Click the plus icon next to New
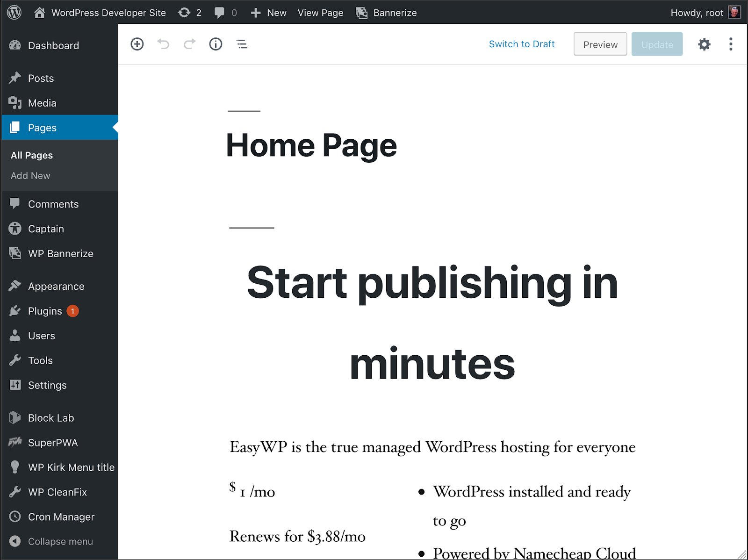Image resolution: width=748 pixels, height=560 pixels. (x=256, y=13)
